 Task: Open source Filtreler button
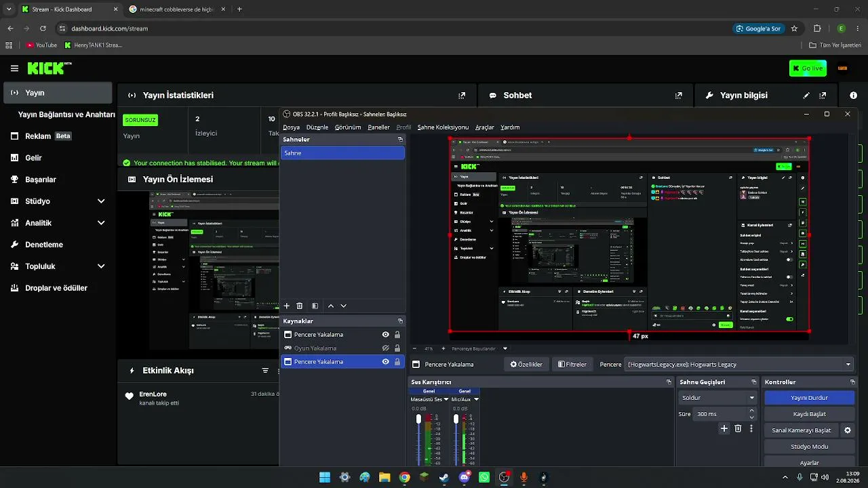572,365
